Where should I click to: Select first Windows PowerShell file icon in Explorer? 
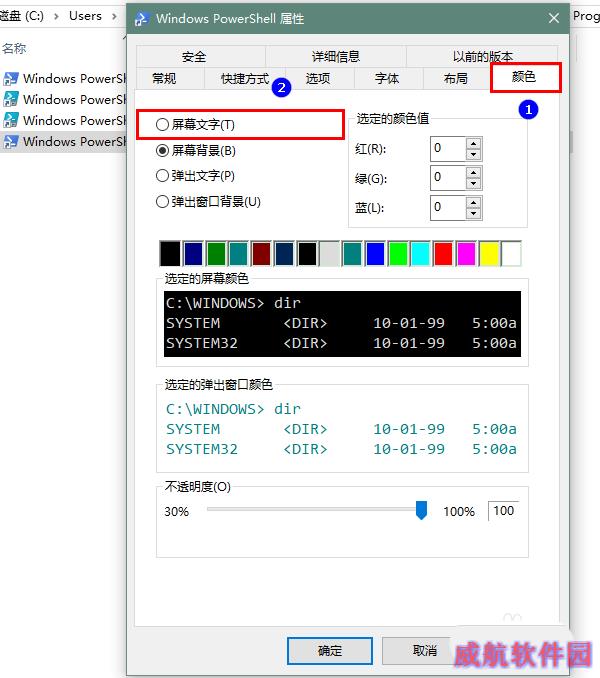click(x=11, y=79)
